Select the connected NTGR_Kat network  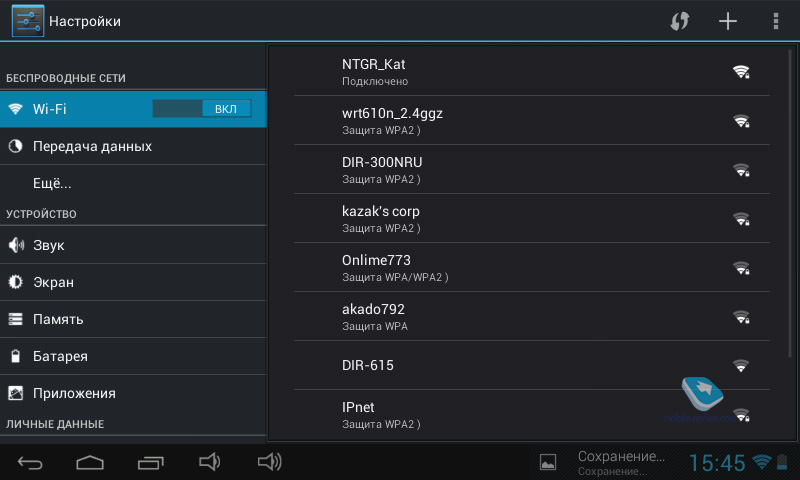[x=532, y=71]
